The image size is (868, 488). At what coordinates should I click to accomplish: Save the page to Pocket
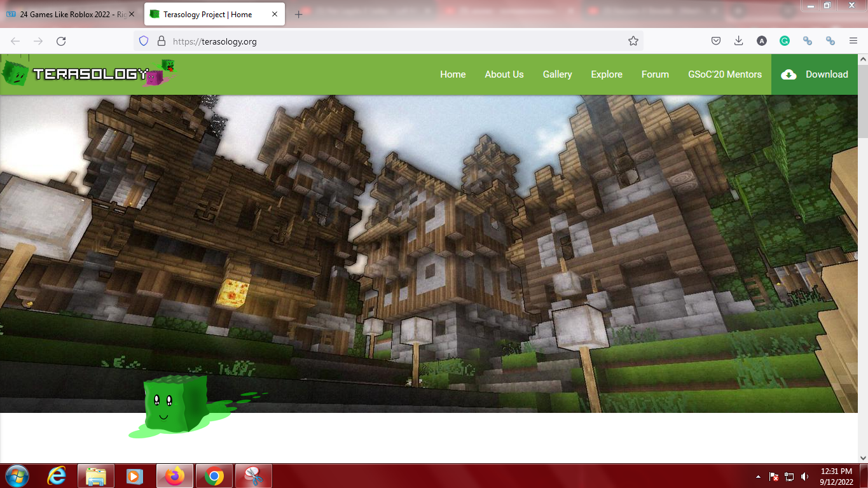[715, 41]
